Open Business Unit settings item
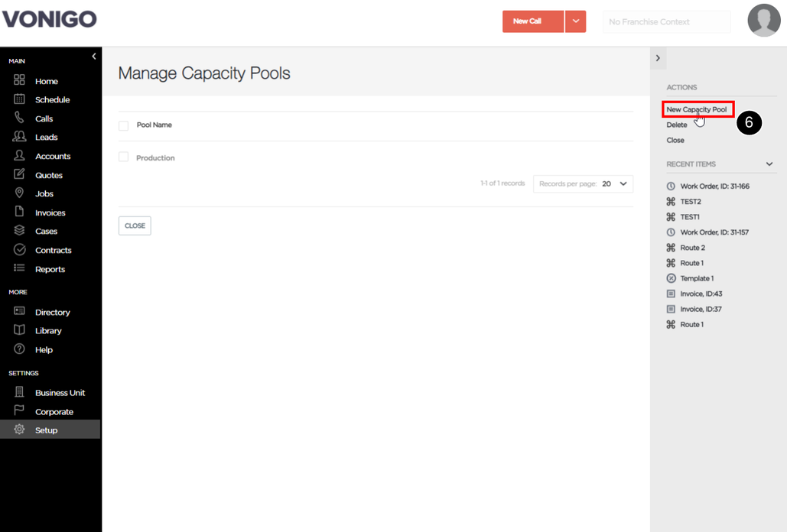This screenshot has height=532, width=787. click(x=60, y=393)
